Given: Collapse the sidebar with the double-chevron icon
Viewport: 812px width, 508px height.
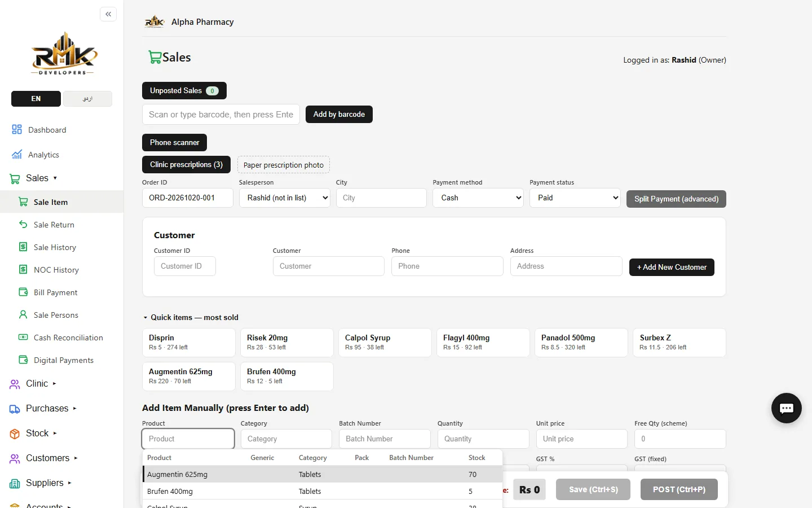Looking at the screenshot, I should click(108, 14).
